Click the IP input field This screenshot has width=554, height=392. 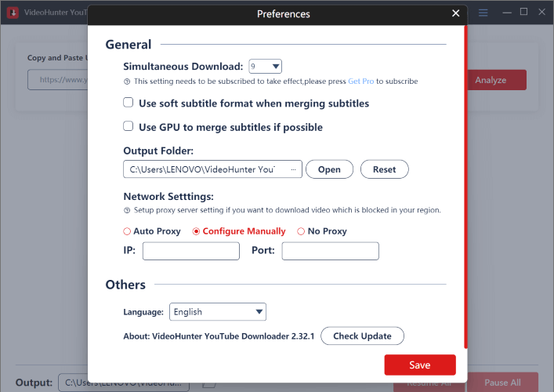(x=191, y=251)
